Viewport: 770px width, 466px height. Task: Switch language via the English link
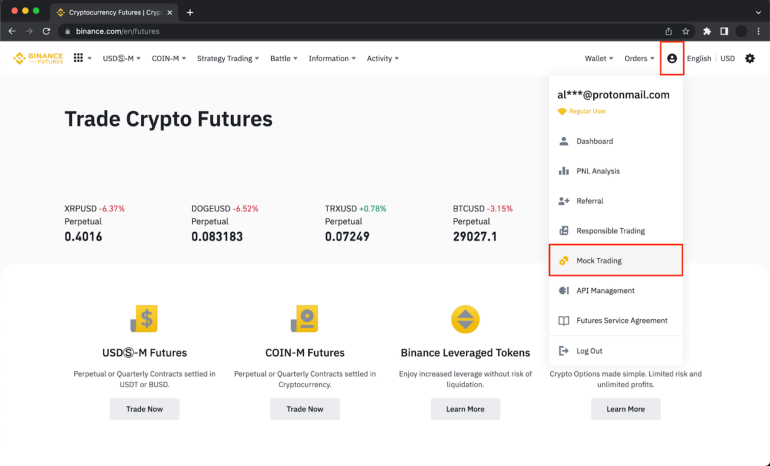[x=699, y=58]
